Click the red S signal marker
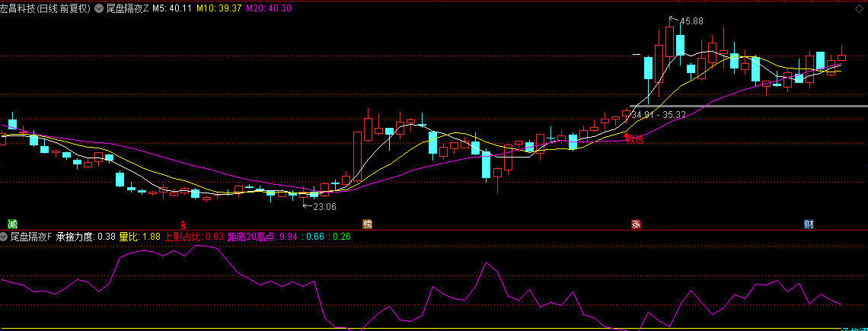The image size is (868, 331). click(183, 224)
